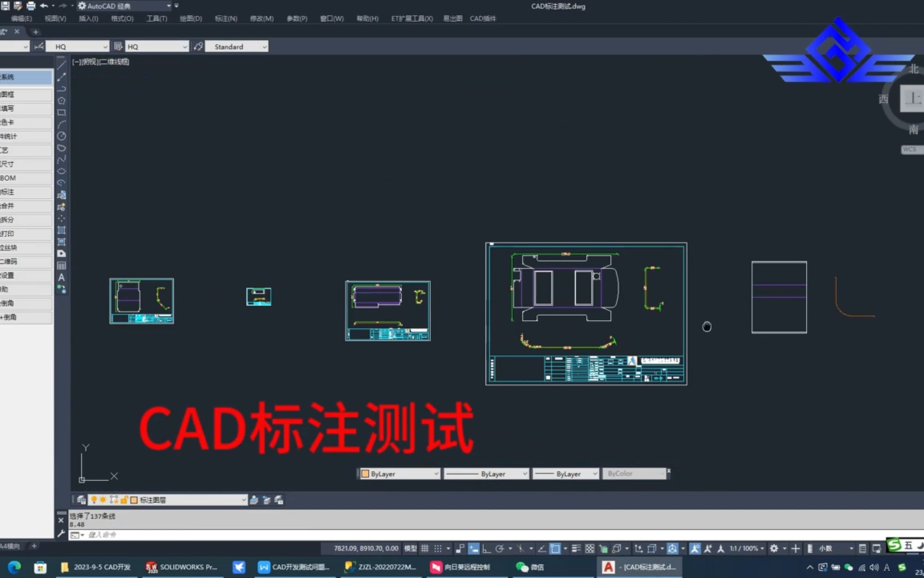This screenshot has width=924, height=578.
Task: Open the 标注(N) menu
Action: click(x=226, y=18)
